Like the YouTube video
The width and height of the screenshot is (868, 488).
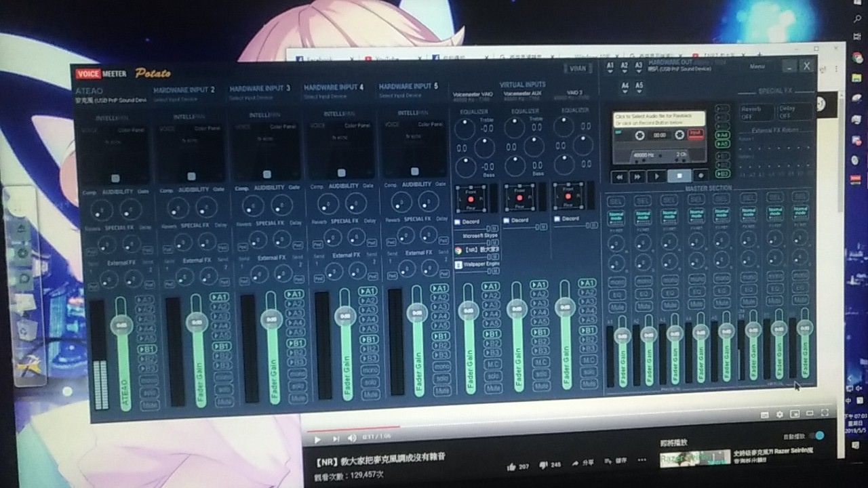point(519,466)
